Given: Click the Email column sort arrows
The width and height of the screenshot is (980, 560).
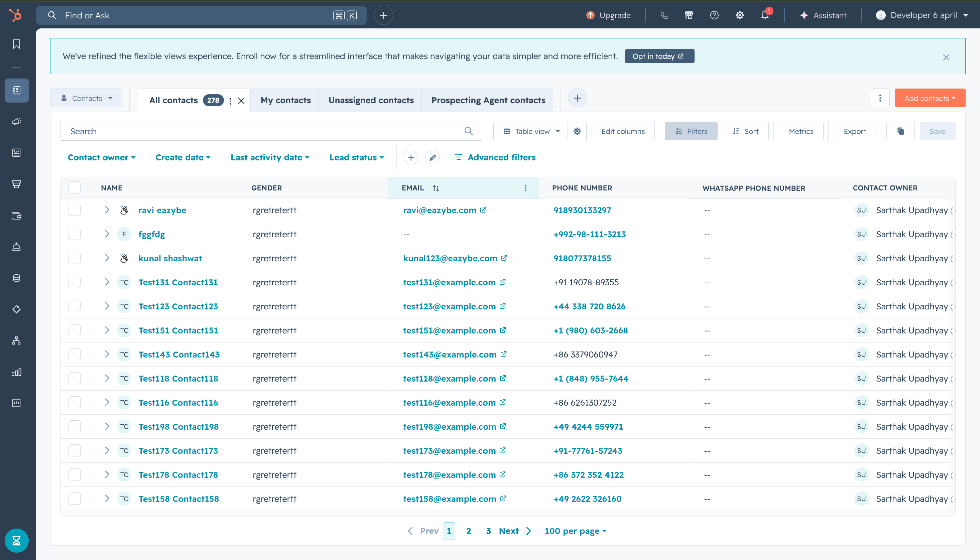Looking at the screenshot, I should click(436, 188).
